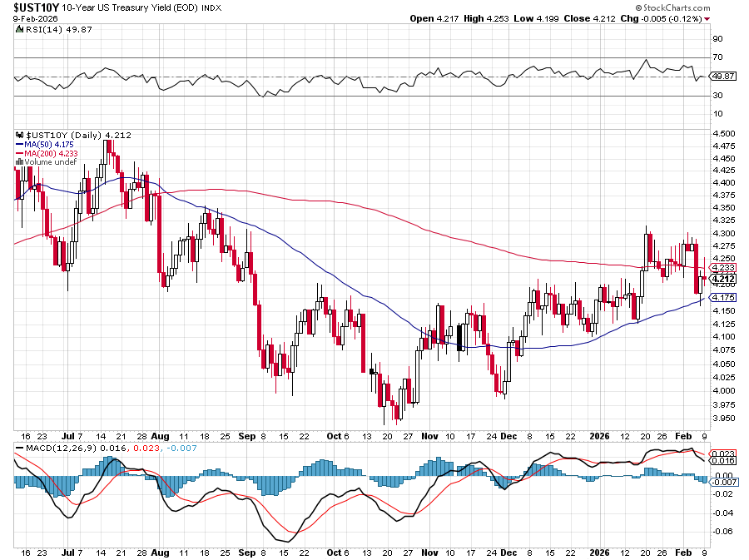The width and height of the screenshot is (749, 560).
Task: Click the red down arrow after Chg
Action: point(707,18)
